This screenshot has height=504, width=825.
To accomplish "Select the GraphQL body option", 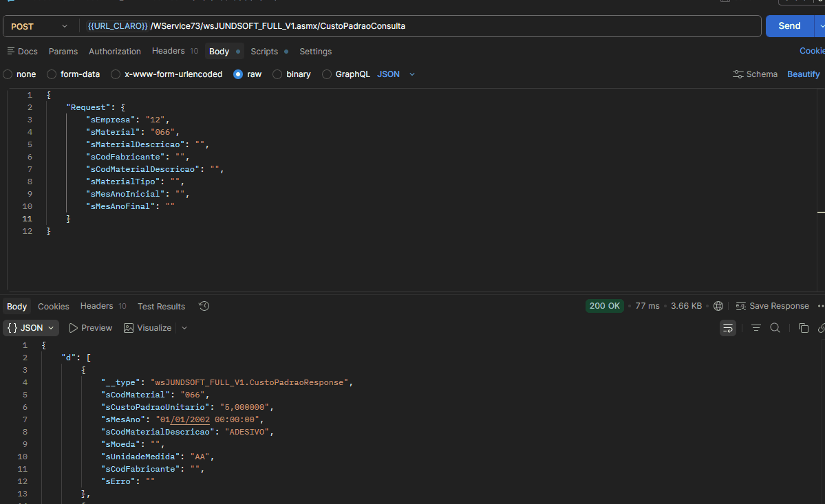I will point(346,74).
